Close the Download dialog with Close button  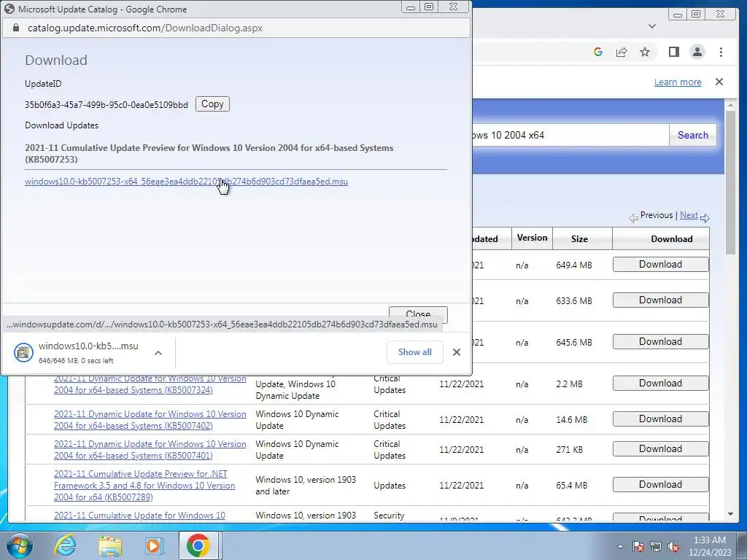click(418, 314)
